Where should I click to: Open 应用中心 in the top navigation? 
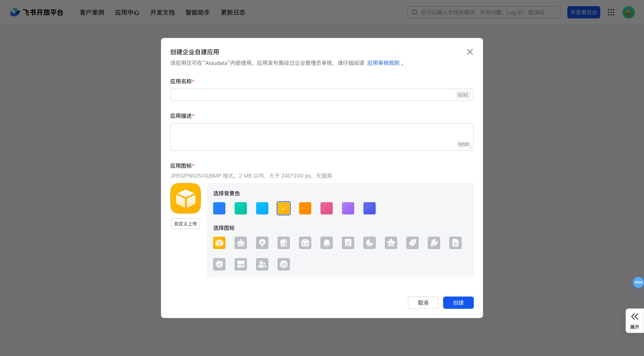[x=127, y=12]
